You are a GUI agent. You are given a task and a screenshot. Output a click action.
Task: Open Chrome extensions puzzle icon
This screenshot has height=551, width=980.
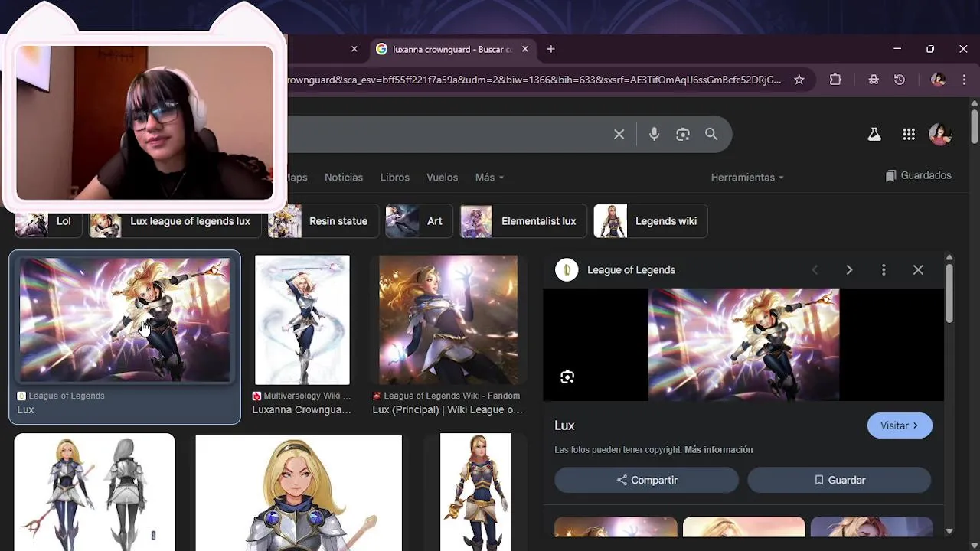point(835,80)
